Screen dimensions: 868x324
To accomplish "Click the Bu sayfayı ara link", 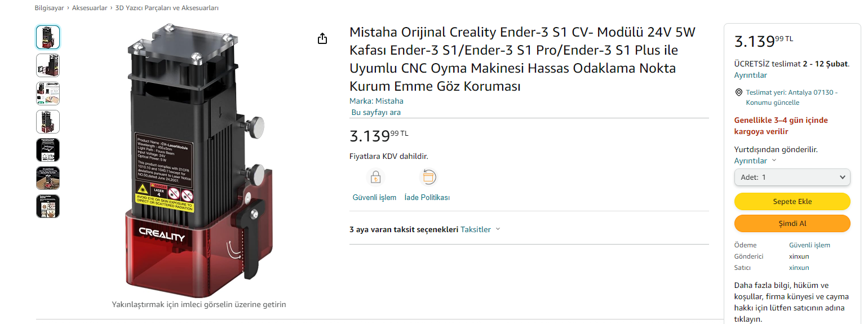I will [376, 112].
